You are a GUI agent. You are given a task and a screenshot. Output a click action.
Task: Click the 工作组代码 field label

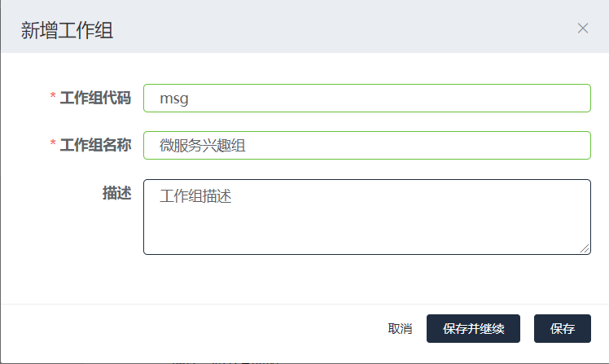(x=95, y=98)
